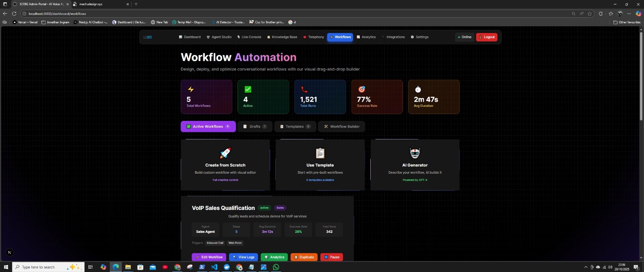Click the green checkmark icon on Active card
Screen dimensions: 644x272
[248, 89]
